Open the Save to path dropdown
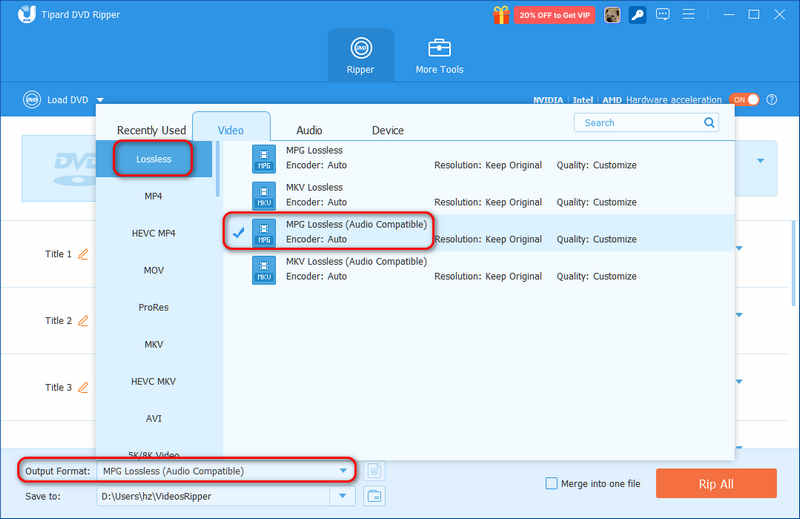 click(343, 496)
